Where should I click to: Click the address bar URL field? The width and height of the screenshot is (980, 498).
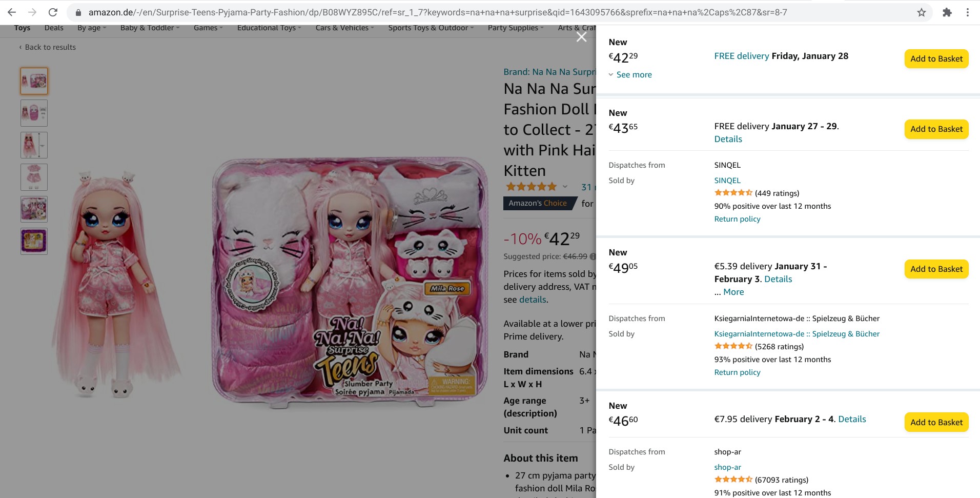coord(436,12)
